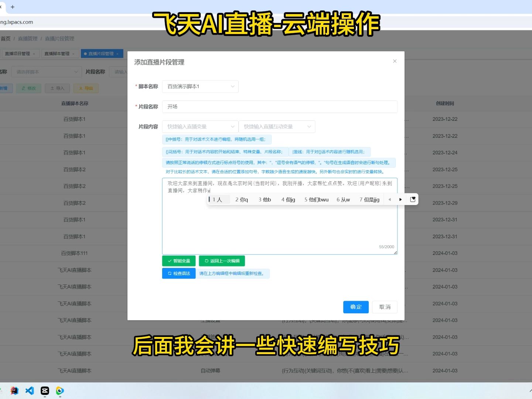Click the 智能变量 green button
Image resolution: width=532 pixels, height=399 pixels.
point(179,261)
